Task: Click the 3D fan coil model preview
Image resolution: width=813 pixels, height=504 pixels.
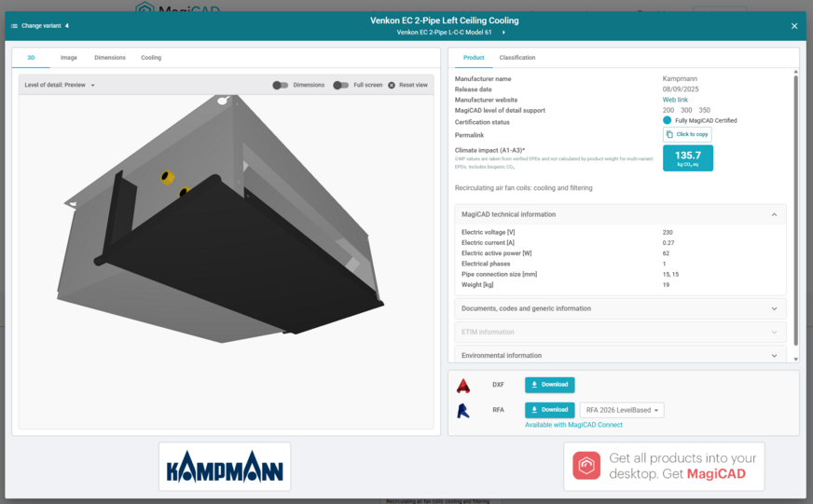Action: (220, 219)
